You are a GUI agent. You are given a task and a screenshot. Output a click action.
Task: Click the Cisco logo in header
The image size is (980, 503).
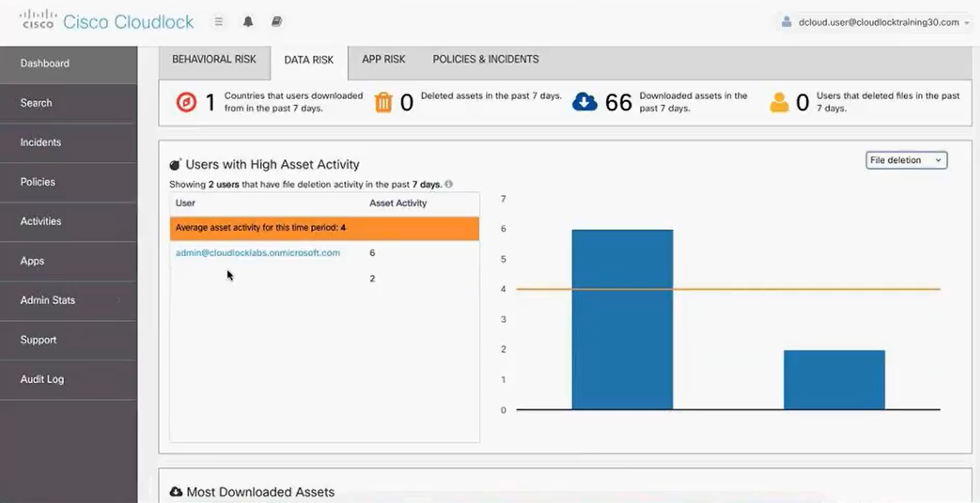(x=37, y=20)
